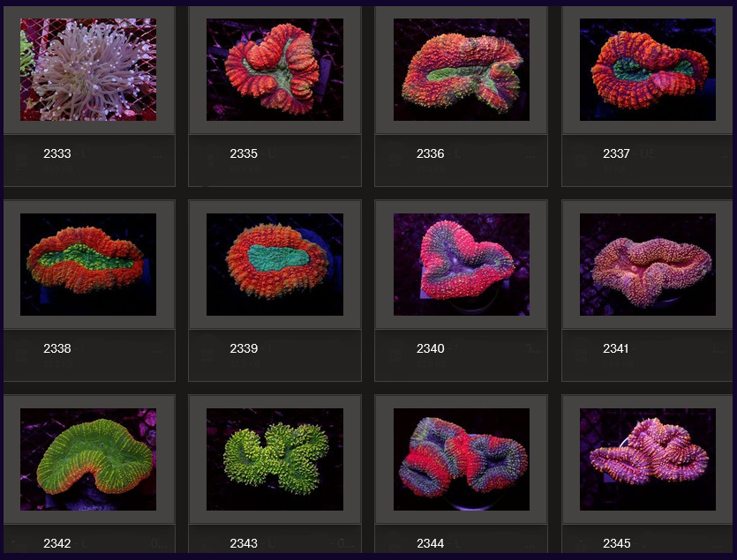This screenshot has height=560, width=737.
Task: Open the coral image above 2341
Action: click(x=648, y=265)
